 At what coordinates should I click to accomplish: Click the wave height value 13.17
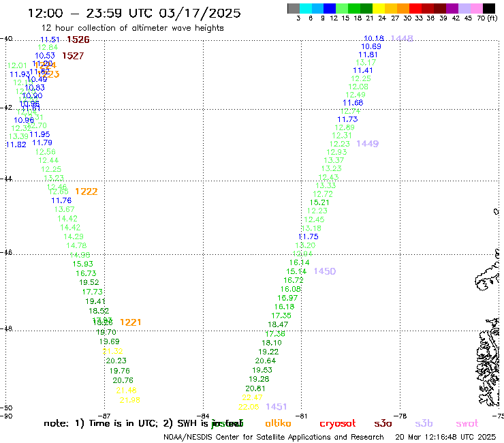[x=366, y=63]
